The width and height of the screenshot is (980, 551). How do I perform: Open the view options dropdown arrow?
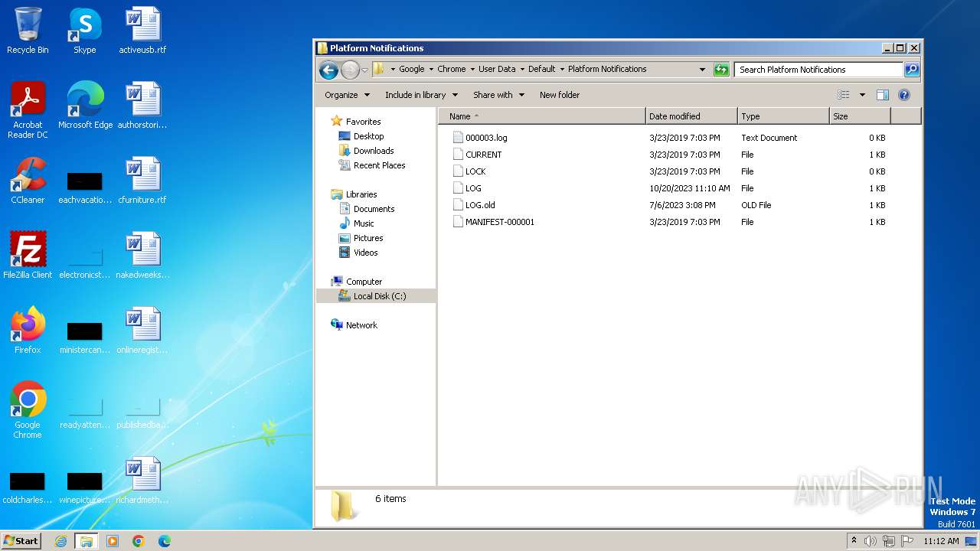tap(862, 95)
